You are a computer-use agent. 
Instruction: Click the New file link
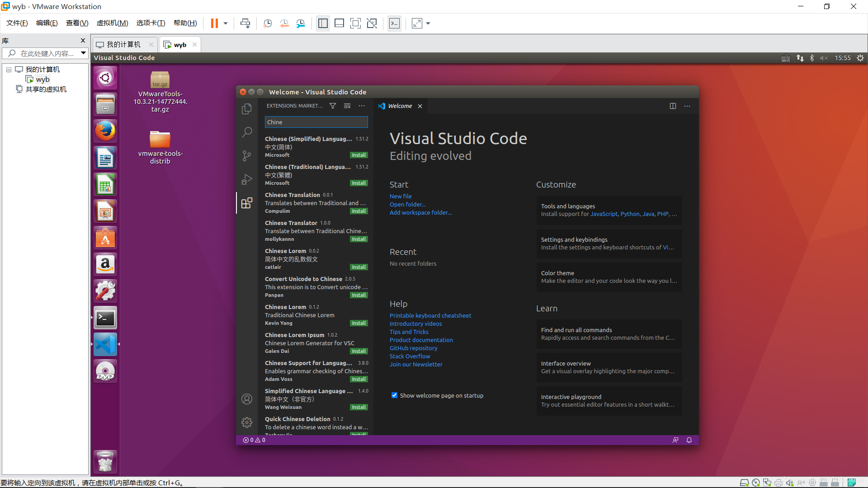tap(401, 196)
